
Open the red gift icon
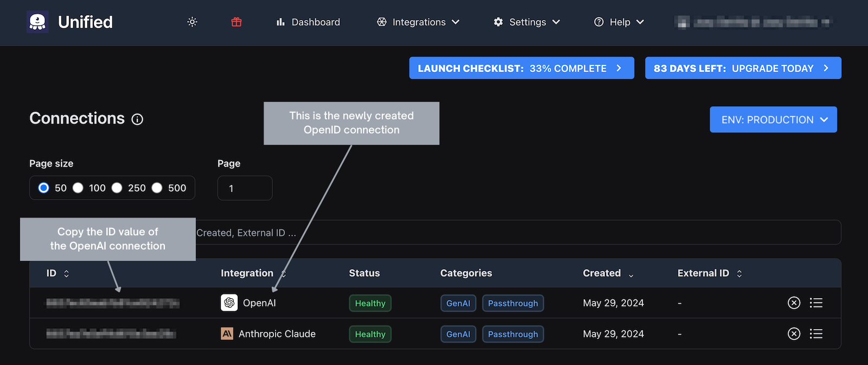(x=237, y=22)
